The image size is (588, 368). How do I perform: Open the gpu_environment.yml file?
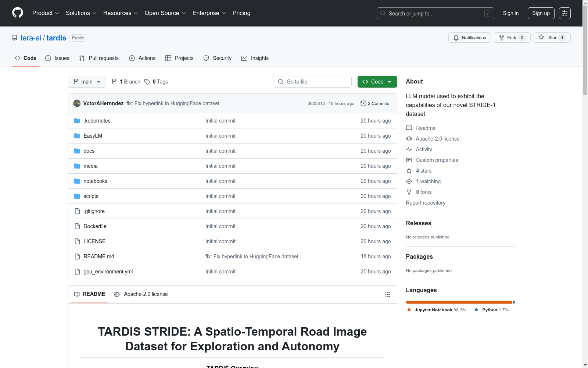tap(108, 272)
